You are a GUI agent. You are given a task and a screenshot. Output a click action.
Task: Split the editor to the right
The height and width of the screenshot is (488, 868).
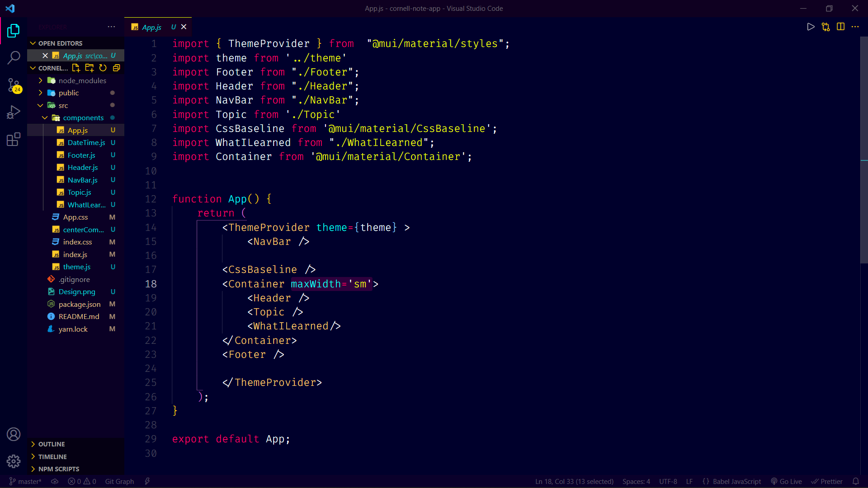[840, 27]
